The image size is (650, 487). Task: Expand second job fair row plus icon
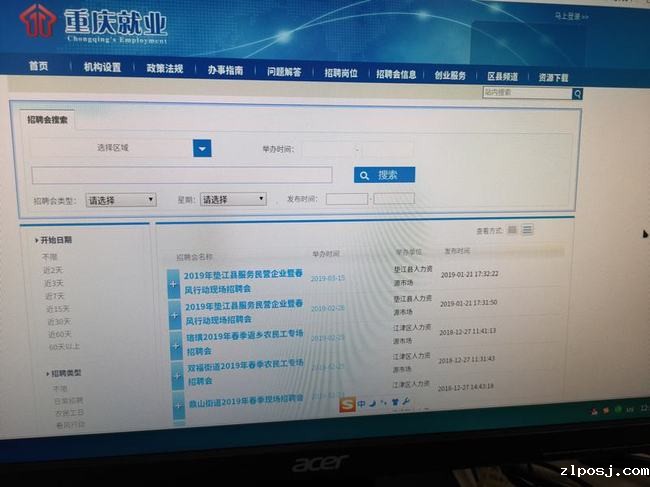(x=174, y=313)
